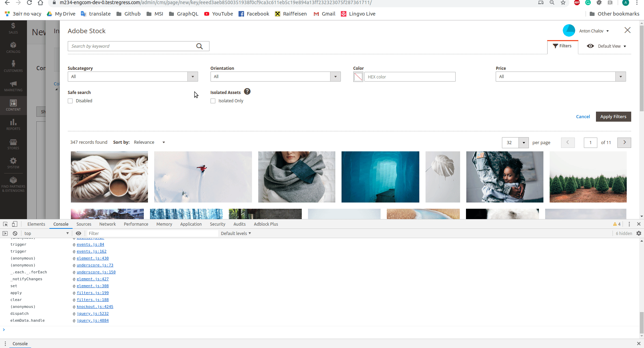Click the console Filter input

pyautogui.click(x=152, y=234)
